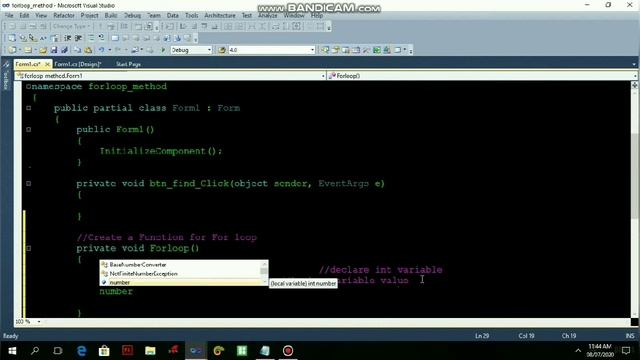The image size is (640, 360).
Task: Click the Display Object Member List icon
Action: [12, 38]
